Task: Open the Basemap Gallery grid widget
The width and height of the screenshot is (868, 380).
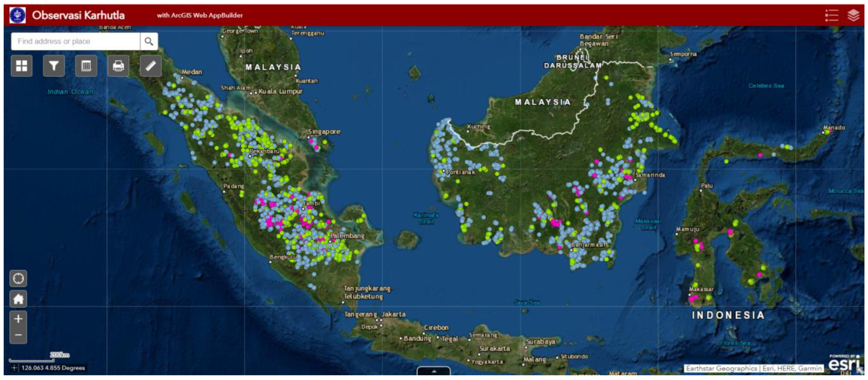Action: [22, 66]
